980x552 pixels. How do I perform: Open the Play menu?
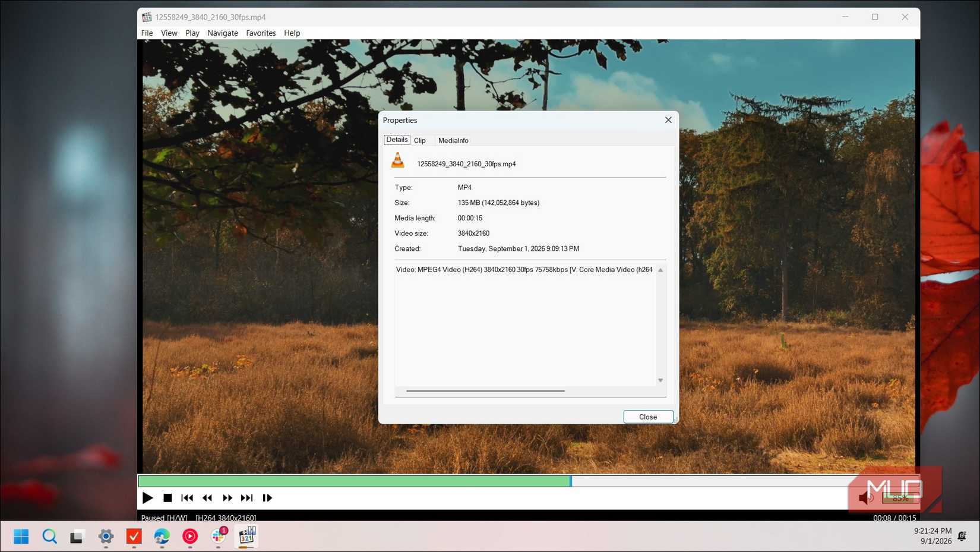tap(192, 33)
